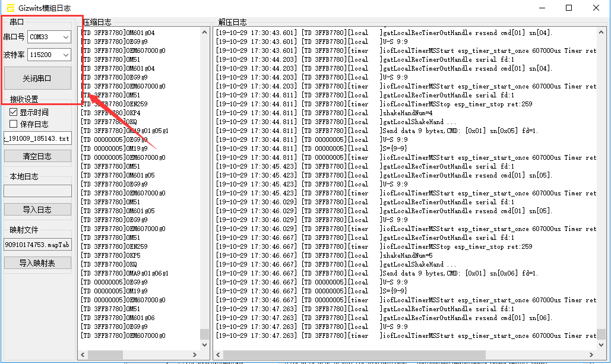The width and height of the screenshot is (611, 364).
Task: Click the 导入日志 button
Action: click(37, 210)
